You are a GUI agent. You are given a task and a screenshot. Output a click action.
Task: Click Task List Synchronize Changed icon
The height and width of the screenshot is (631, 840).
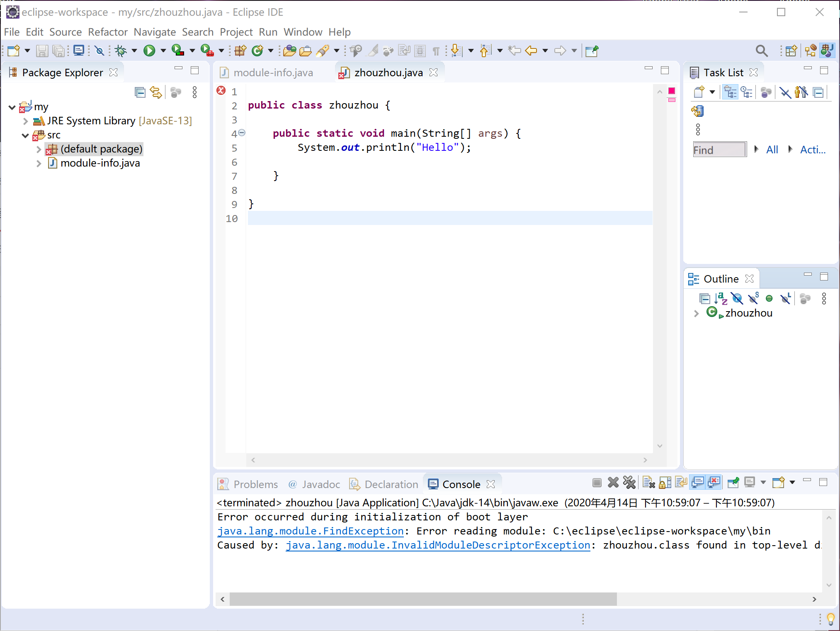coord(697,111)
